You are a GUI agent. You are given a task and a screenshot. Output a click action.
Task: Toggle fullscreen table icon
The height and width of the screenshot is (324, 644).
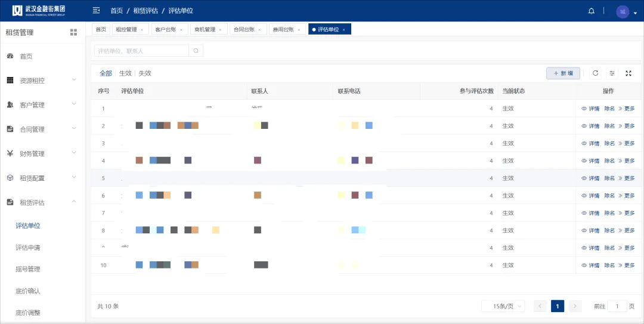628,73
